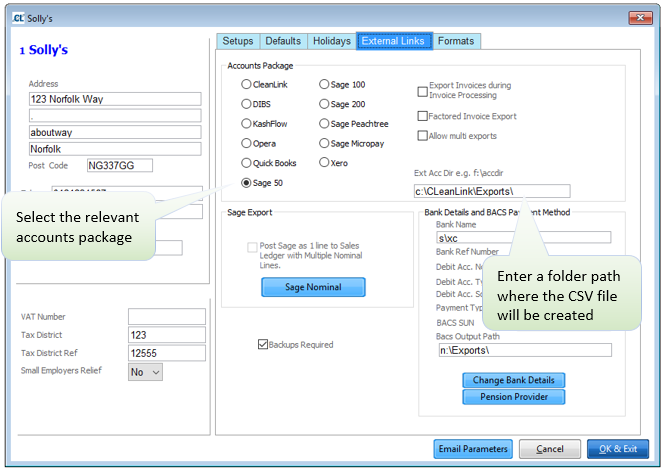Click the CL application icon in title bar
The width and height of the screenshot is (665, 473).
tap(18, 18)
